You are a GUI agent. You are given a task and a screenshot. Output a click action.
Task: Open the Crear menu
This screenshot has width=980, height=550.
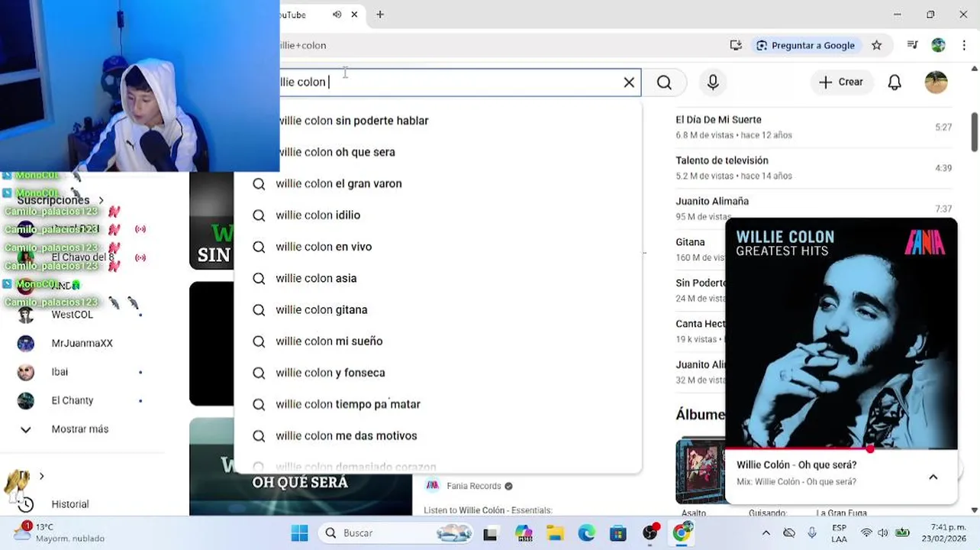(840, 82)
